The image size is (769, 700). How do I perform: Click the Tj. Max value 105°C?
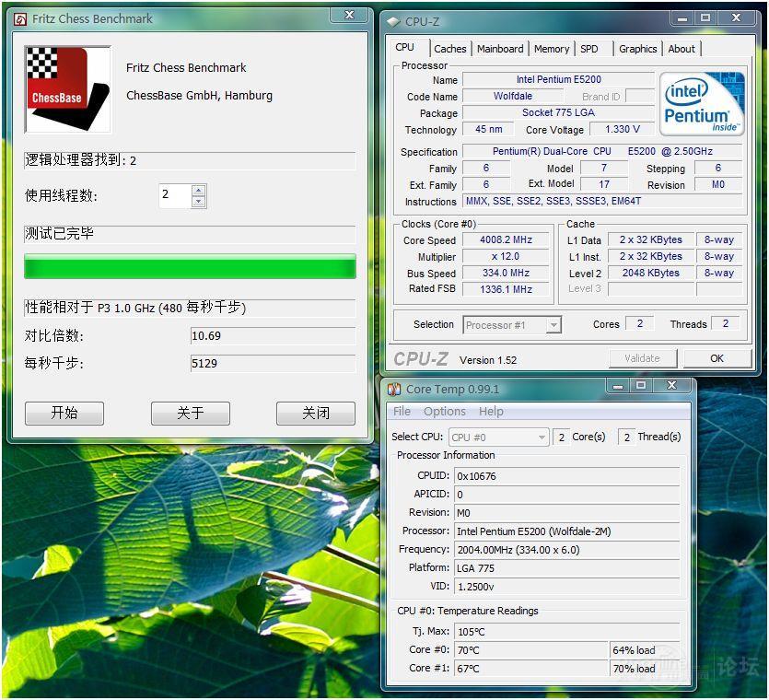pos(567,632)
